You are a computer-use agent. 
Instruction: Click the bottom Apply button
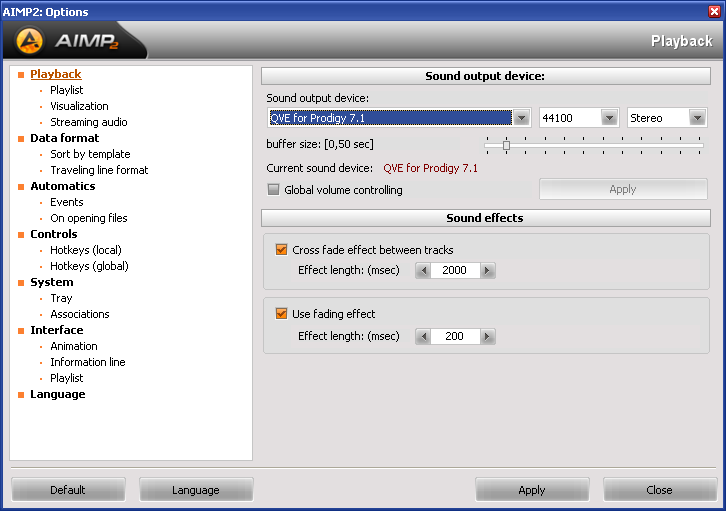[532, 490]
